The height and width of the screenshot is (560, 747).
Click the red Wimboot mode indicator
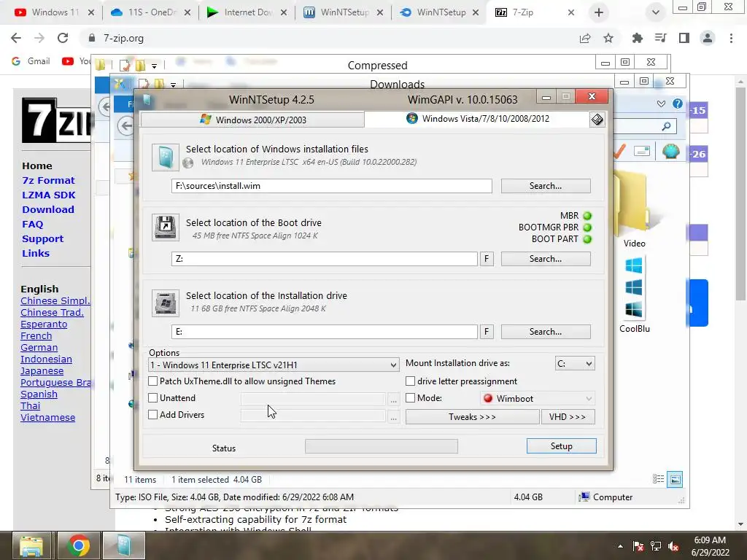pos(488,399)
